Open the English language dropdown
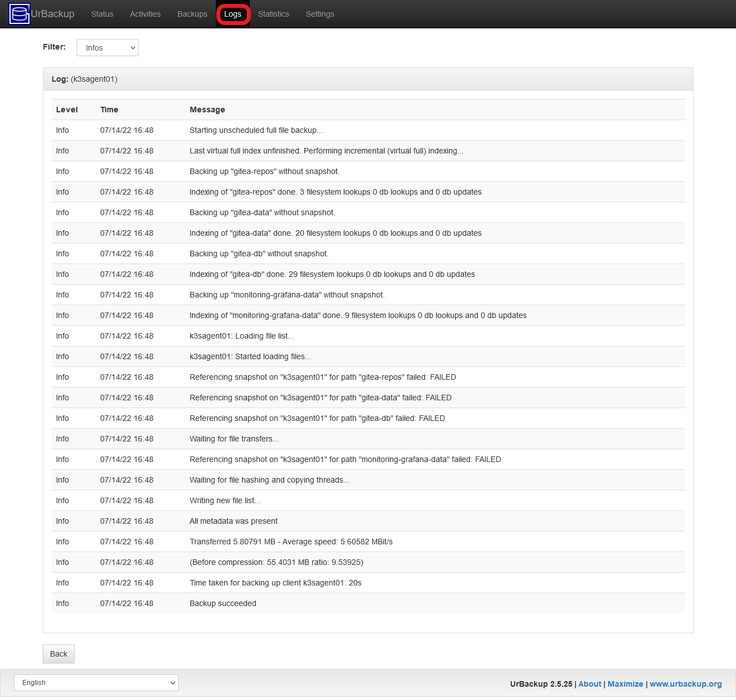Viewport: 736px width, 700px height. tap(96, 683)
